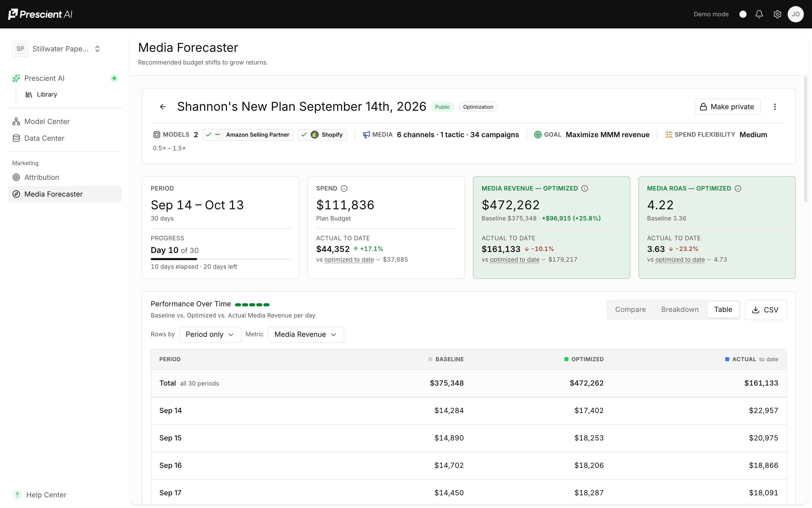
Task: Go to Model Center
Action: click(65, 121)
